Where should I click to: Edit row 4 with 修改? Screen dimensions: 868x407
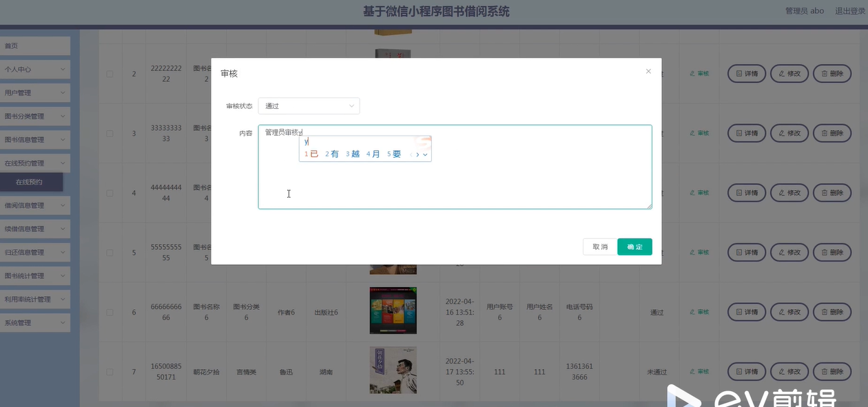tap(789, 193)
